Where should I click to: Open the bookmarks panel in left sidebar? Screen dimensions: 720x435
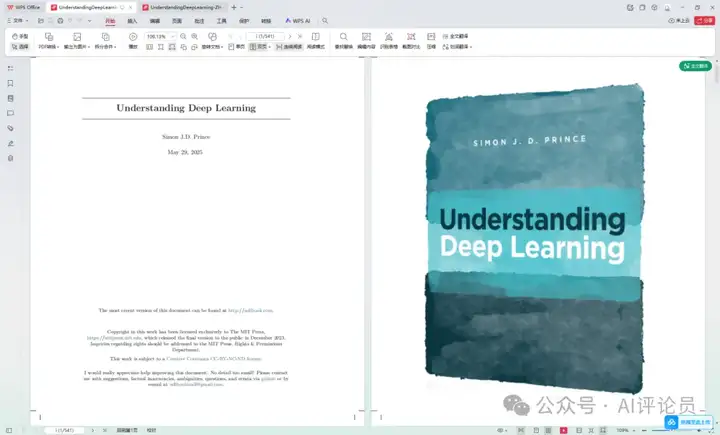coord(11,83)
